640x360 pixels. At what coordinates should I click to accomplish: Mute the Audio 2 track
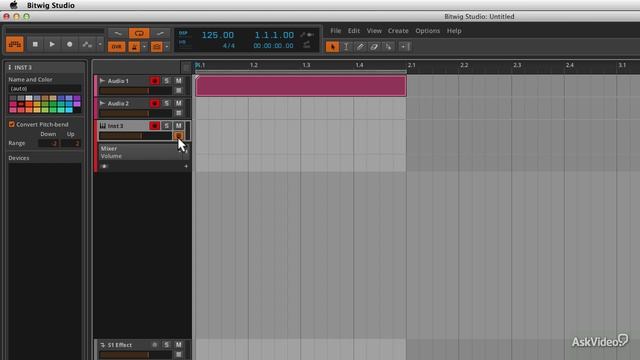178,103
